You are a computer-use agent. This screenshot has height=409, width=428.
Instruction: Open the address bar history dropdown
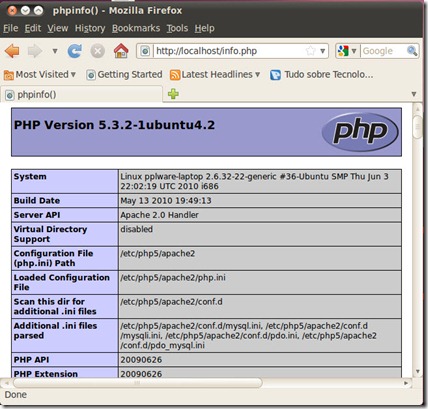(322, 51)
